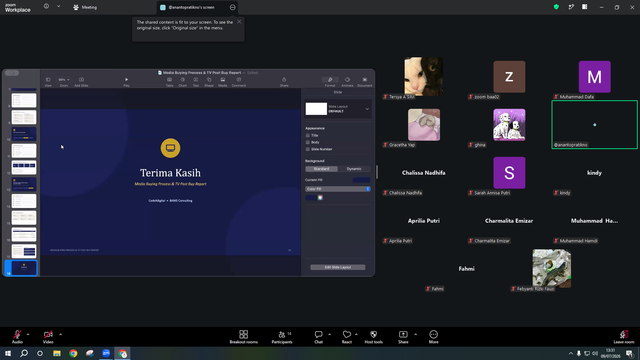
Task: Open the color wheel picker
Action: pos(320,198)
